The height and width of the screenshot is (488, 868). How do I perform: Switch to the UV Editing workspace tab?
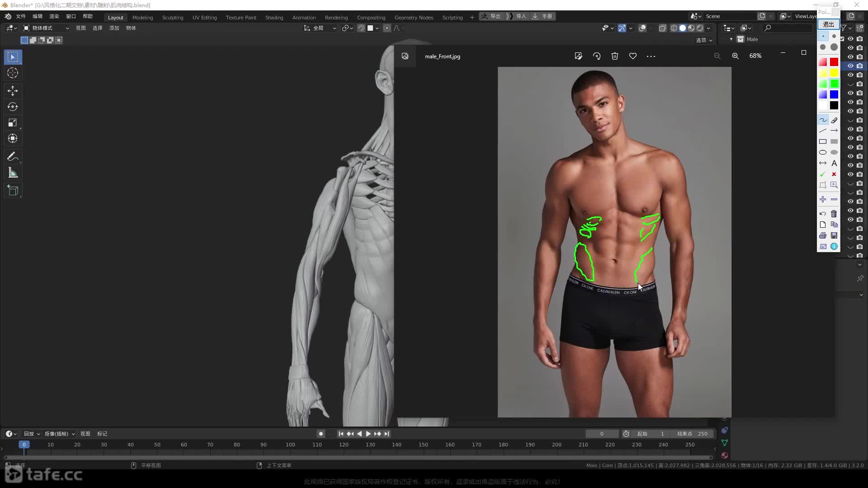204,17
